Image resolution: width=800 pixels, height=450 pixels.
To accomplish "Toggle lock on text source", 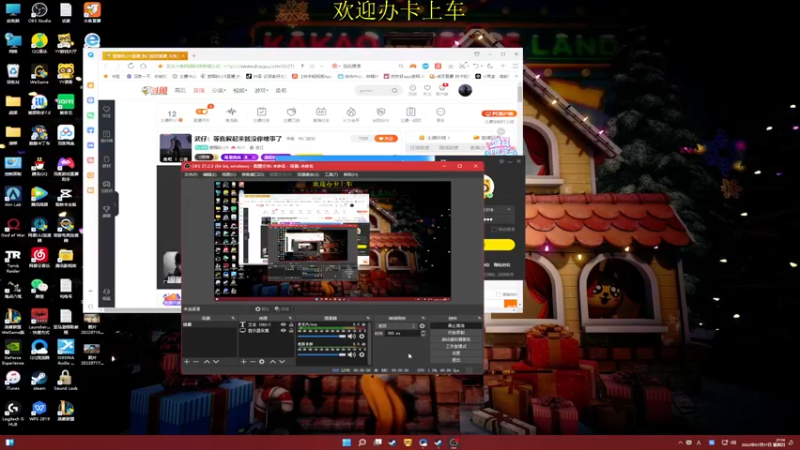I will (291, 324).
